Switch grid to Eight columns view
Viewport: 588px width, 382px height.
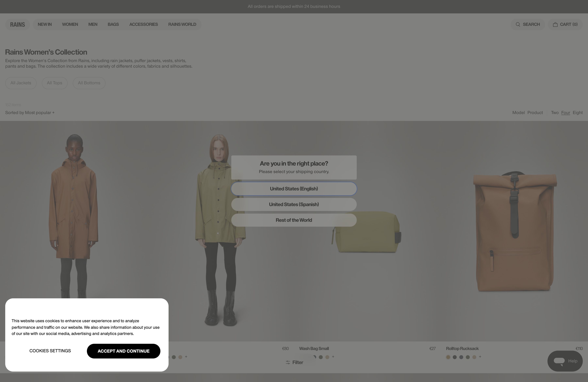point(577,113)
